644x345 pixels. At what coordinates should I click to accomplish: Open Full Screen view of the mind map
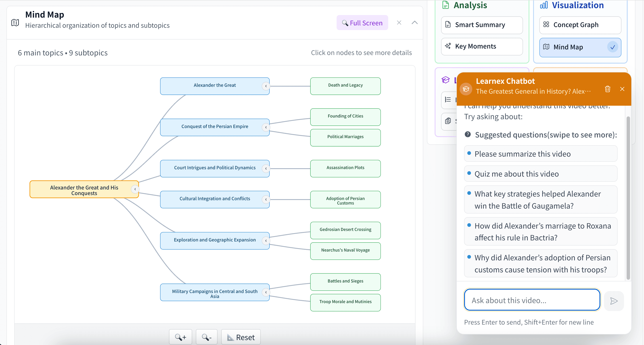[362, 23]
